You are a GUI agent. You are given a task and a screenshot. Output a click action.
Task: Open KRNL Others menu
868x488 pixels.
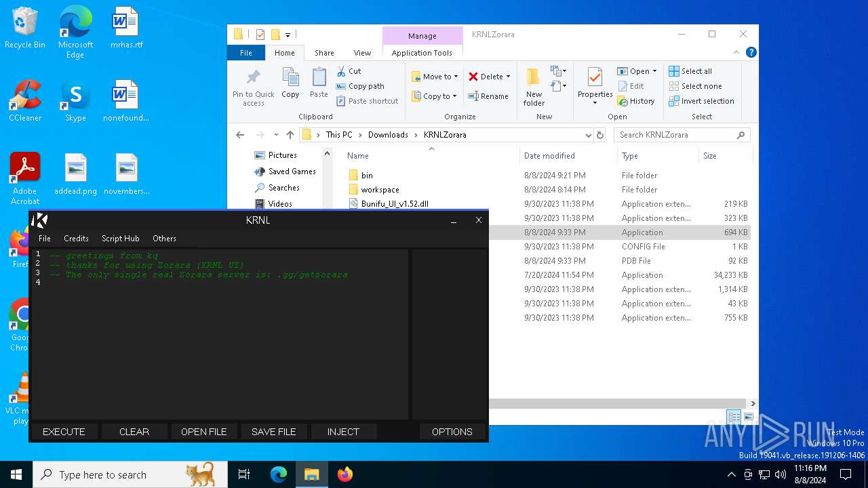(x=164, y=239)
